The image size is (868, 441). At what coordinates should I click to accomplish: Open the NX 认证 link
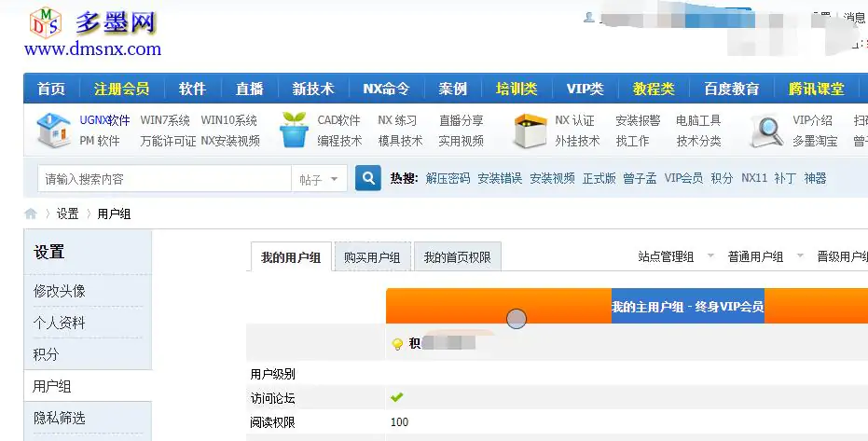[574, 120]
